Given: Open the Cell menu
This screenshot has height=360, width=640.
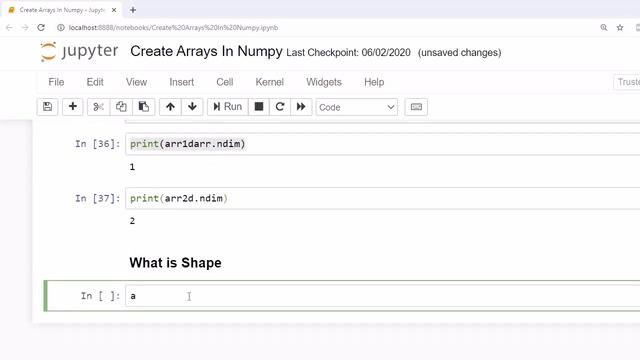Looking at the screenshot, I should tap(225, 82).
